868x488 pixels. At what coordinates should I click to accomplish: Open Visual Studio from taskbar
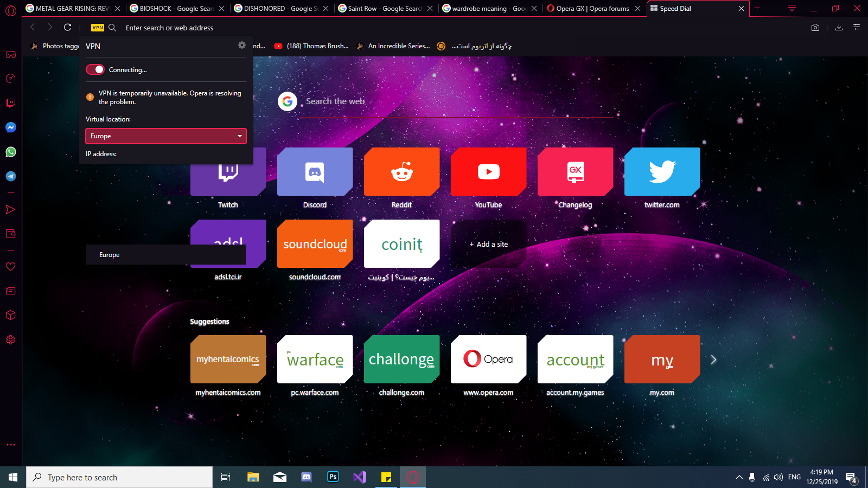(359, 477)
